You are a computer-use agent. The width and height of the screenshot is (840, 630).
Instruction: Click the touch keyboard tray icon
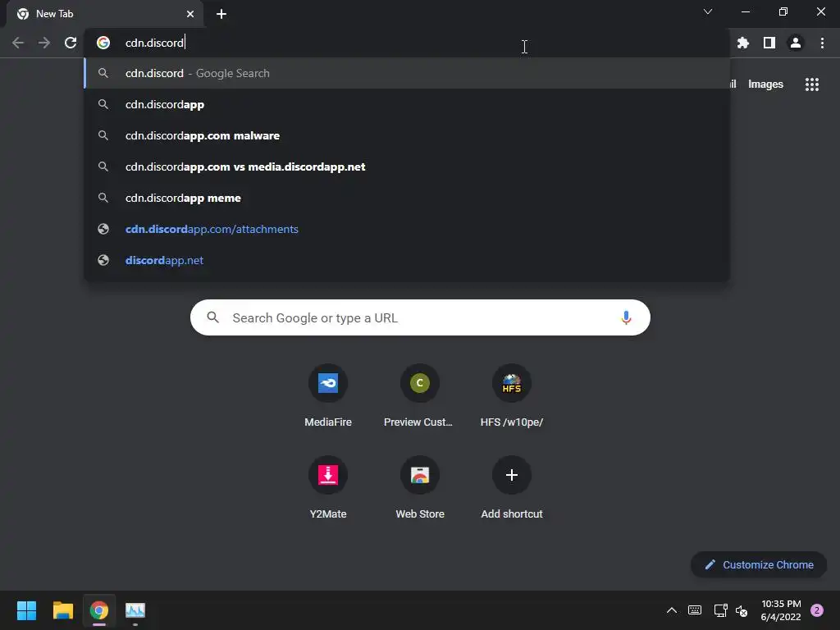point(695,610)
